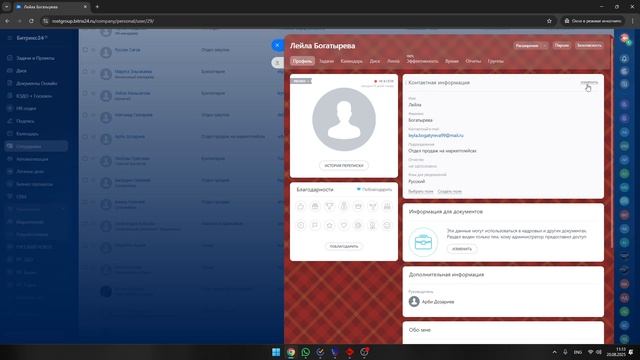Open own profile avatar at top right
The image size is (640, 360).
point(624,38)
